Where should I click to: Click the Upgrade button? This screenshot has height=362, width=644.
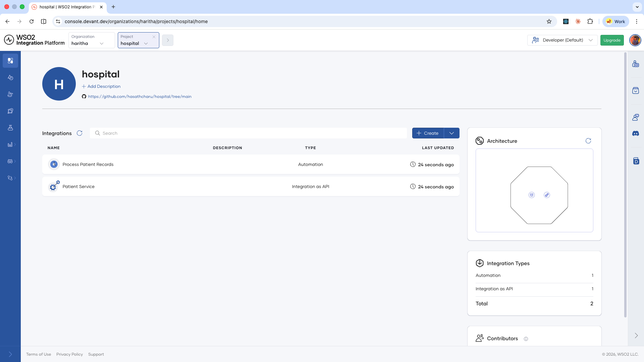(612, 40)
